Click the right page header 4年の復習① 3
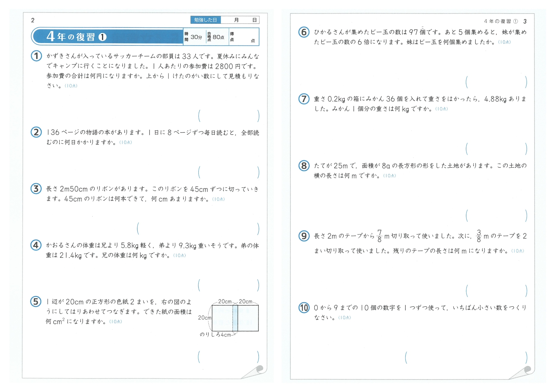Image resolution: width=555 pixels, height=392 pixels. [x=505, y=22]
